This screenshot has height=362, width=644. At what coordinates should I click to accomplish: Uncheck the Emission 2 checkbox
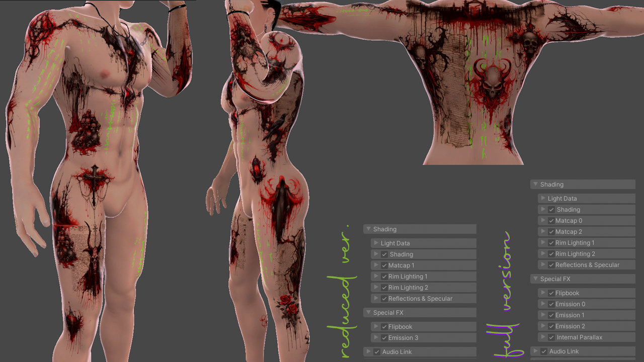[551, 326]
